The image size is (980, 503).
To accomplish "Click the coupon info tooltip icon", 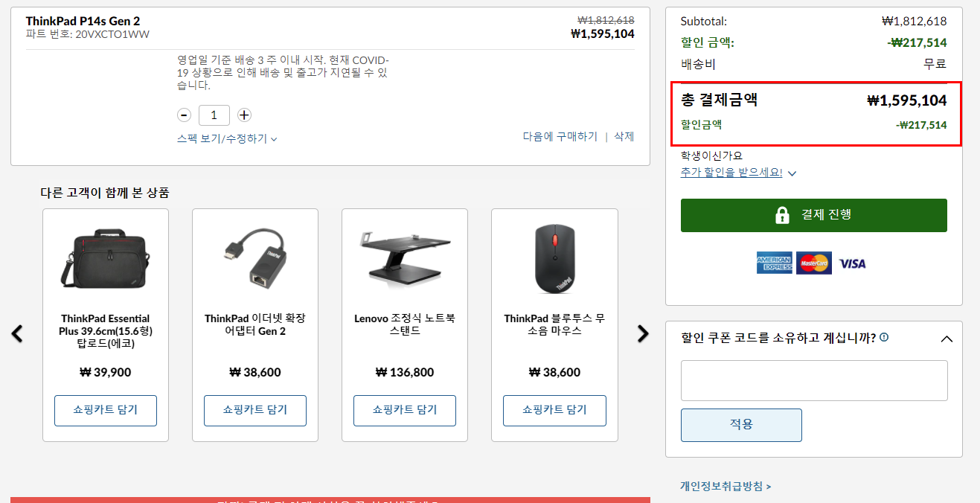I will coord(884,337).
